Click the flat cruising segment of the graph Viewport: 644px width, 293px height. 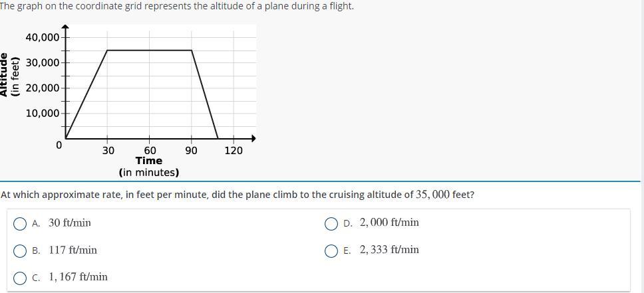pos(149,50)
